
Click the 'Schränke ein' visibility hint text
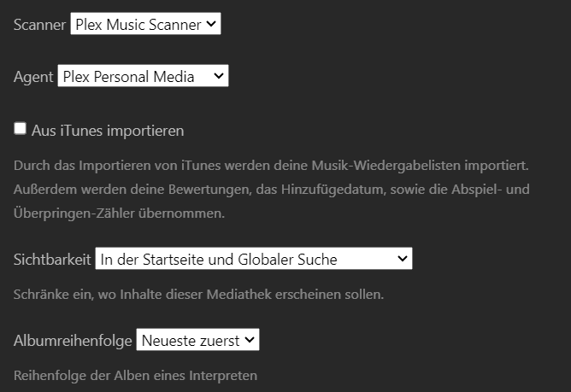tap(199, 295)
